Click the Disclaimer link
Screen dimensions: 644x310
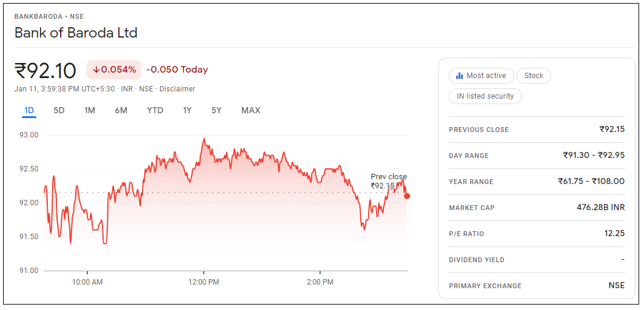[177, 89]
